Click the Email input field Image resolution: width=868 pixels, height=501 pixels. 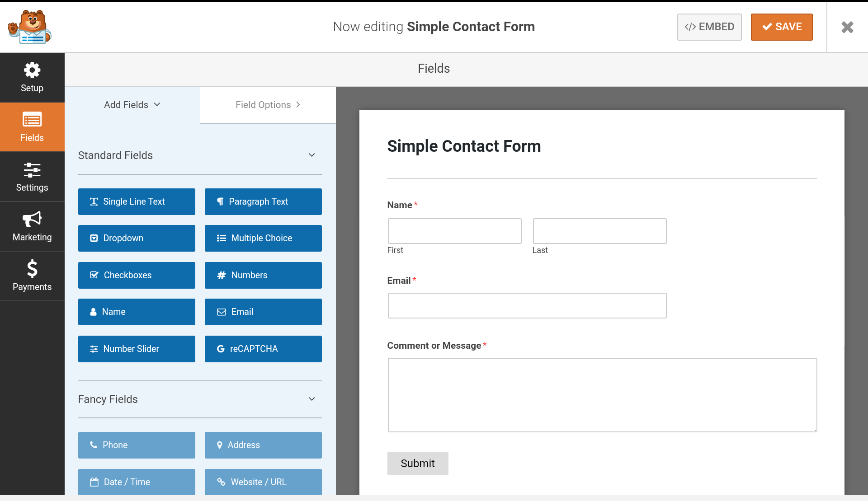[x=527, y=305]
